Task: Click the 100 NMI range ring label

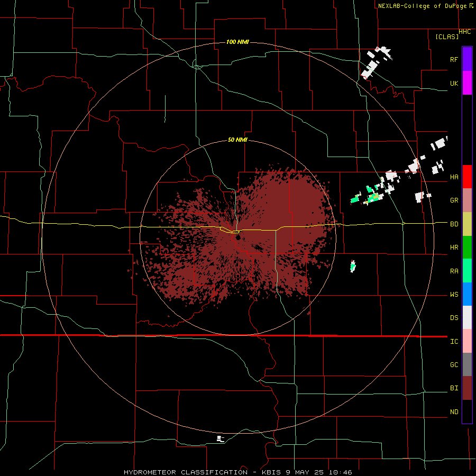Action: click(x=237, y=42)
